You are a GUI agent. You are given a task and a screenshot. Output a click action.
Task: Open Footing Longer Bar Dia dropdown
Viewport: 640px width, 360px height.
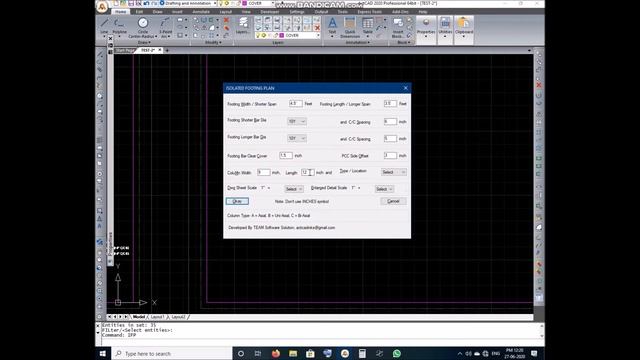click(297, 138)
